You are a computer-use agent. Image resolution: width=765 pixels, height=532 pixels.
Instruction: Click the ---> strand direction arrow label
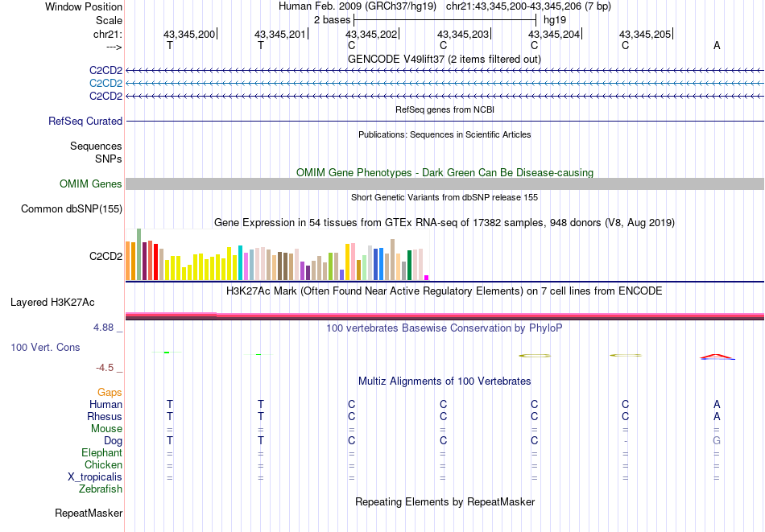click(114, 47)
